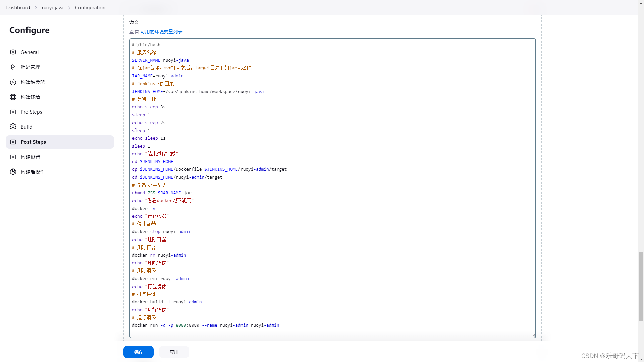
Task: Click the scrollbar up arrow
Action: pyautogui.click(x=641, y=3)
